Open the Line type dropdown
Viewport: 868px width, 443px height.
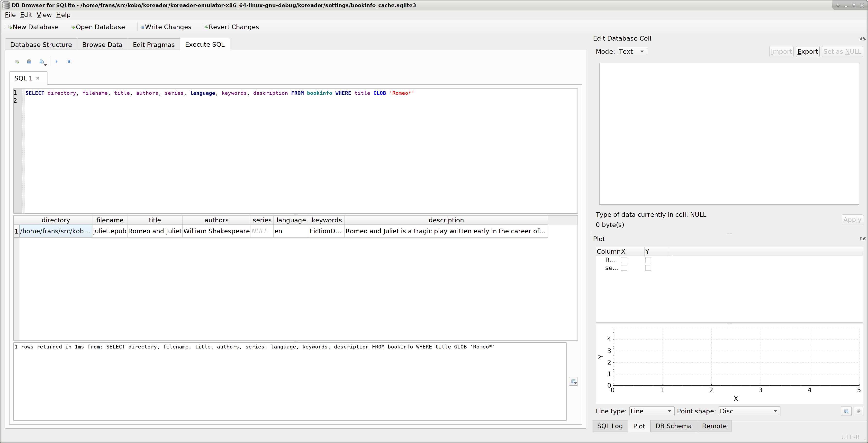651,411
